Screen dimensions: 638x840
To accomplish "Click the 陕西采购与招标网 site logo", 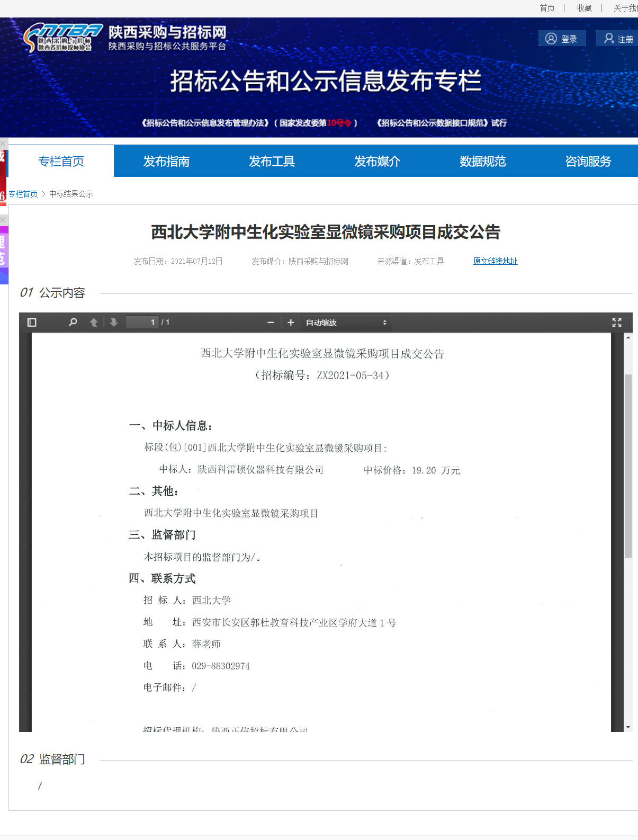I will click(124, 38).
